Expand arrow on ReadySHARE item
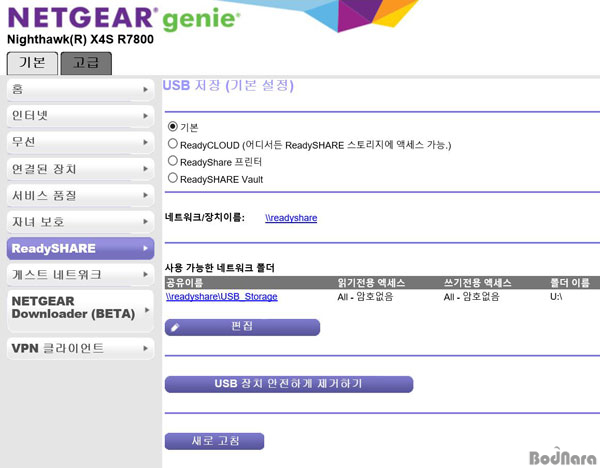 pyautogui.click(x=145, y=248)
